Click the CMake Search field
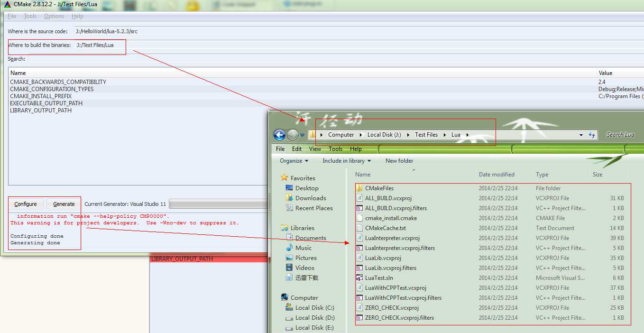 (x=336, y=59)
